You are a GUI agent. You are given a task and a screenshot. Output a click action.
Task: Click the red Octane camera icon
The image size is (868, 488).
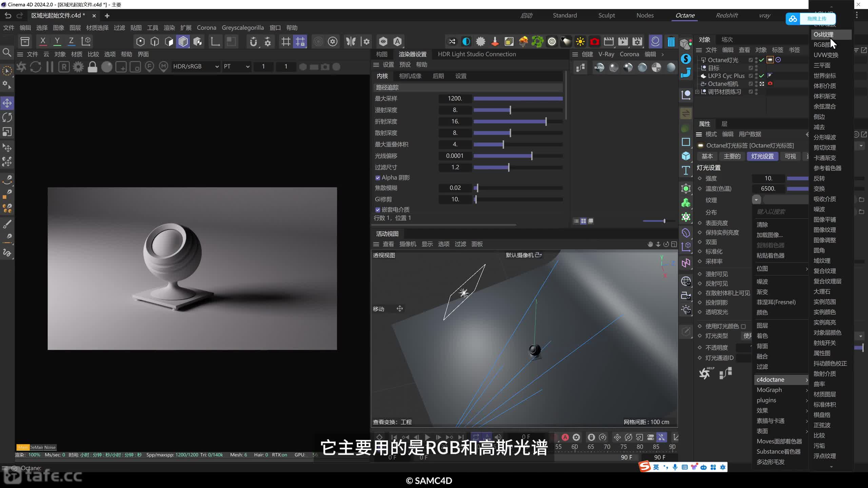tap(594, 42)
